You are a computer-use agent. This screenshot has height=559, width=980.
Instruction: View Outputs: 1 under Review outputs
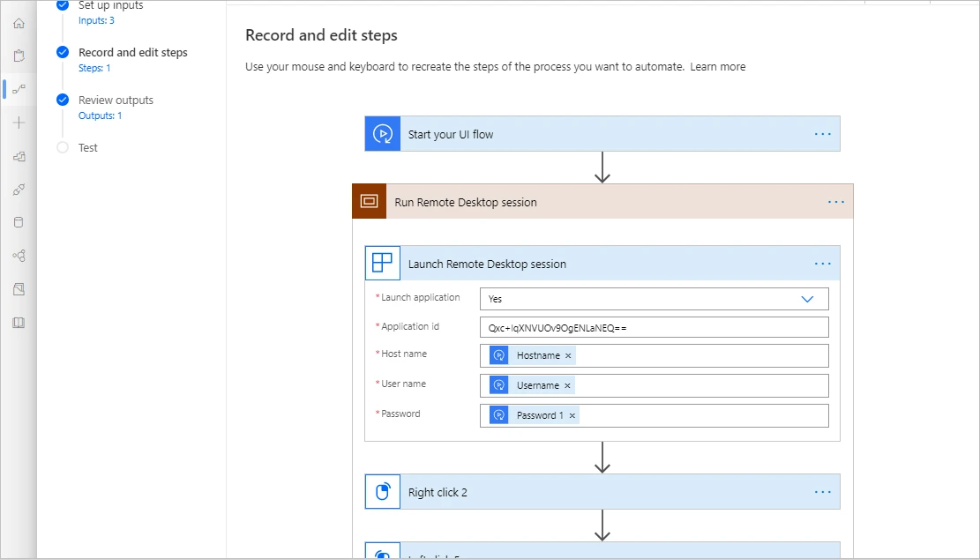(100, 115)
